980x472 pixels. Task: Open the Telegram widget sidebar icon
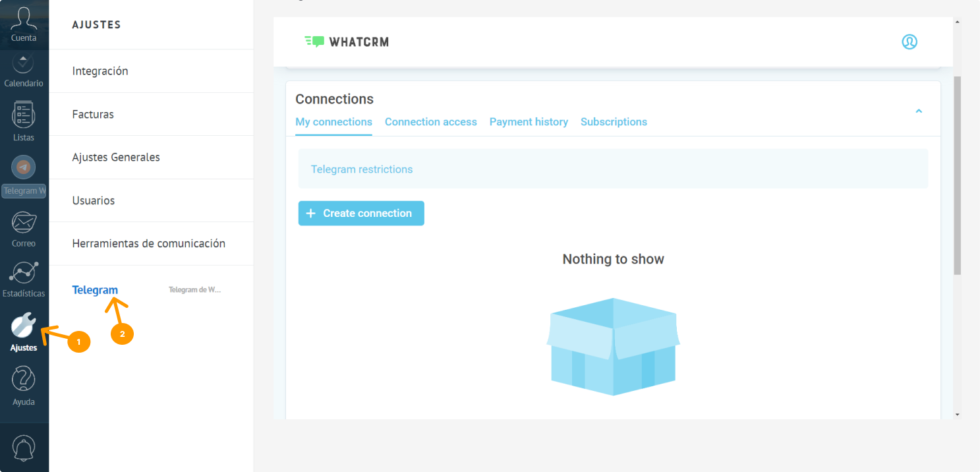coord(24,168)
